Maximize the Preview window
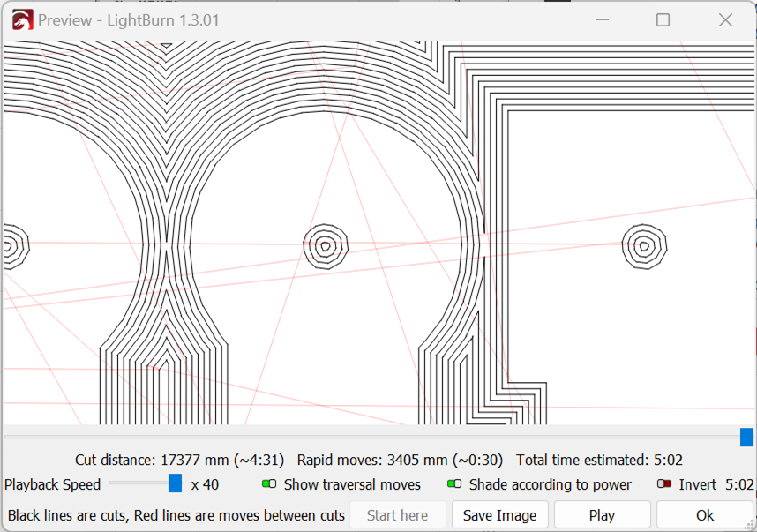 pos(663,20)
